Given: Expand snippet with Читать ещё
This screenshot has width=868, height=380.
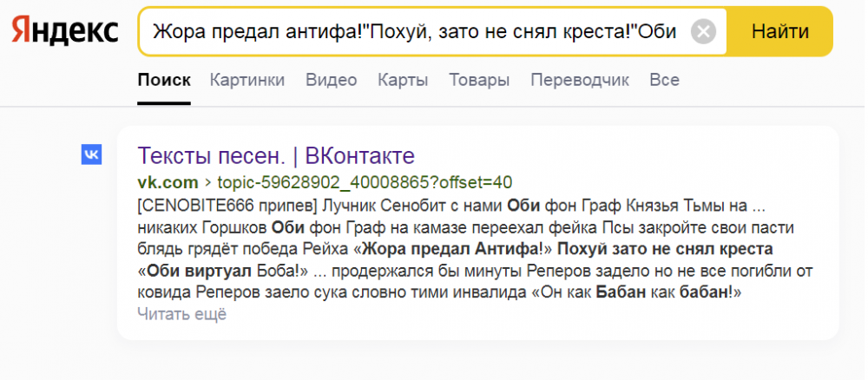Looking at the screenshot, I should coord(182,314).
